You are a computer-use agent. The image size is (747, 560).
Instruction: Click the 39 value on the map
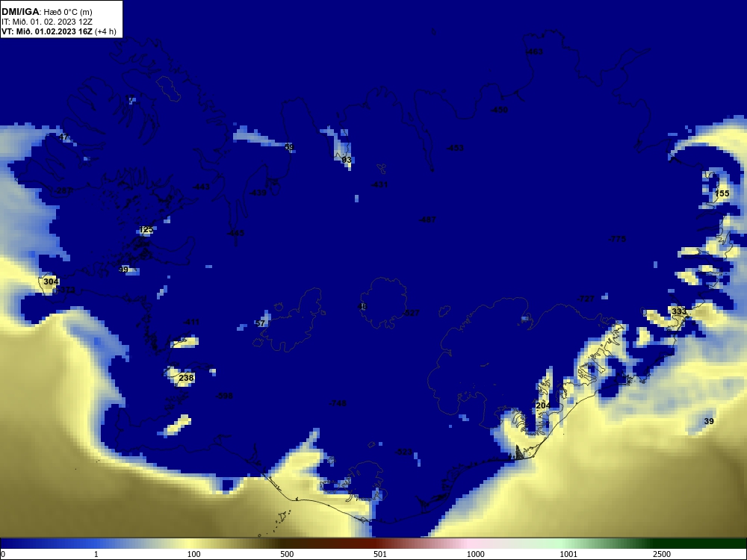tap(709, 421)
